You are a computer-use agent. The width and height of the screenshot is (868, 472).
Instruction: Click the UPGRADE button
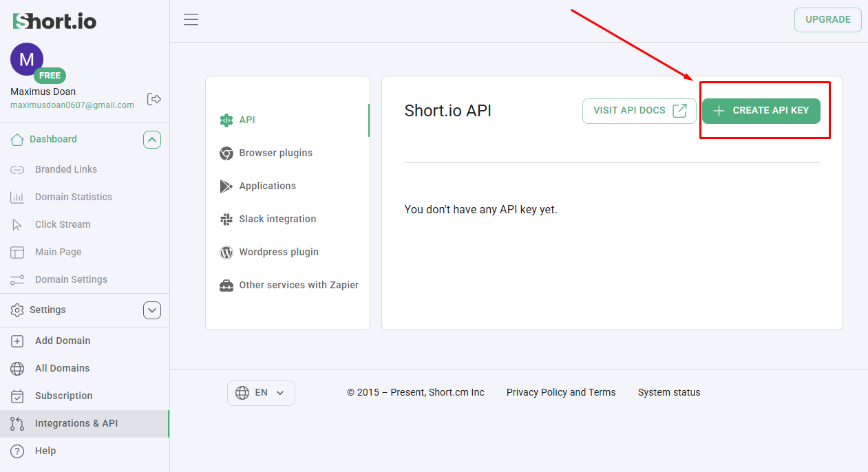click(x=828, y=19)
